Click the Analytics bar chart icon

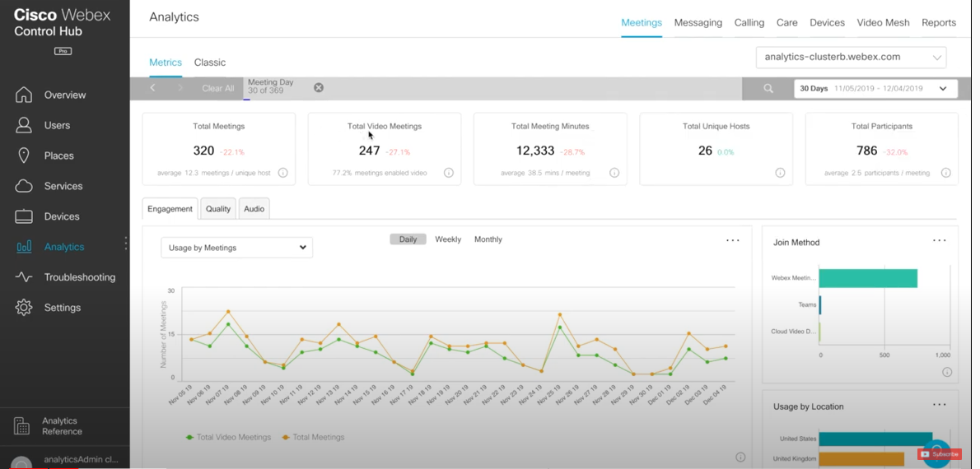[x=24, y=247]
